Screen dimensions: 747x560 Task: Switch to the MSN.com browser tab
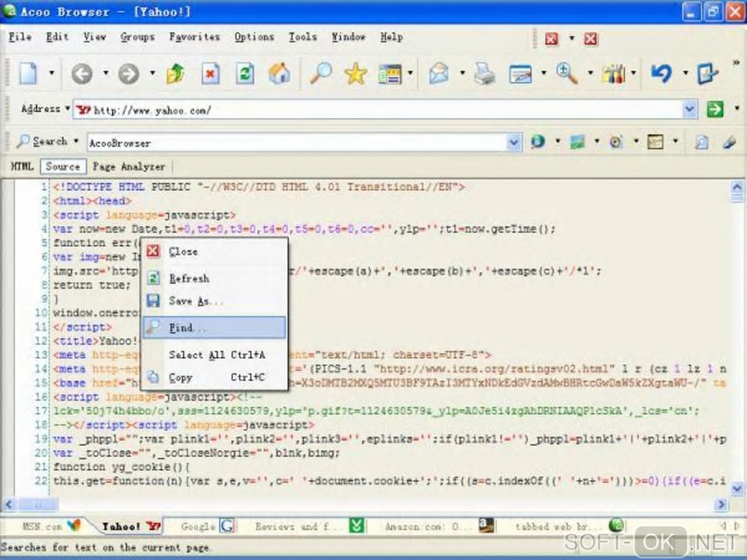click(51, 526)
